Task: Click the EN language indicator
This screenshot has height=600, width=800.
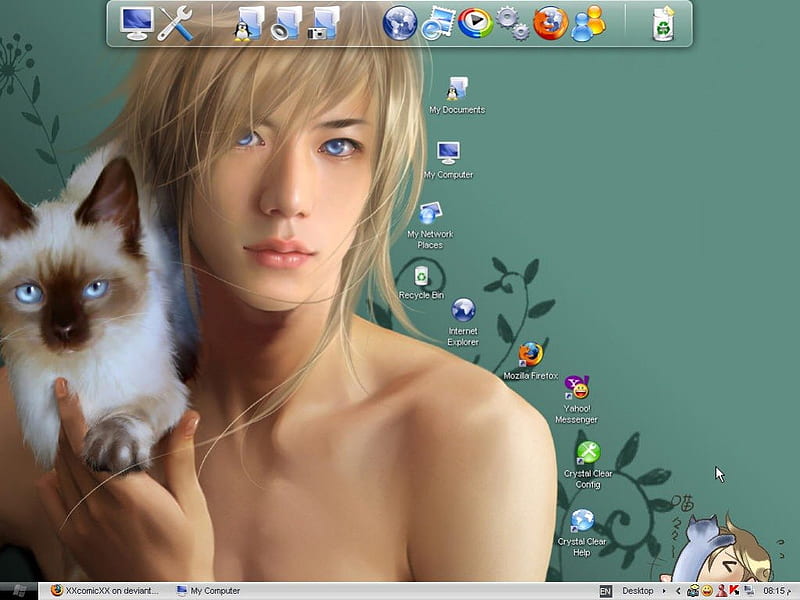Action: click(605, 591)
